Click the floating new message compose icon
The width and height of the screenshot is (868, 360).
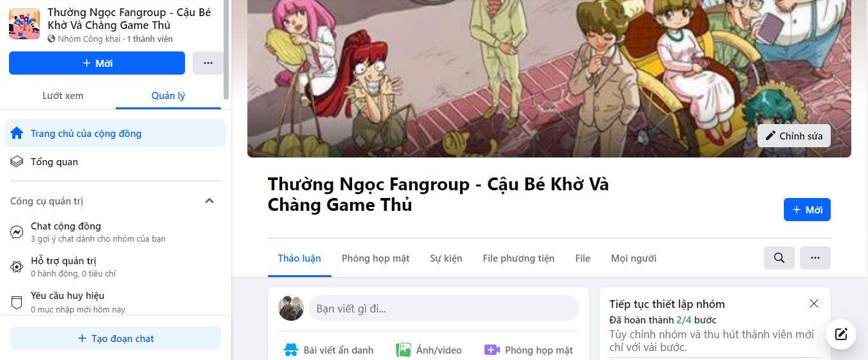pos(841,334)
